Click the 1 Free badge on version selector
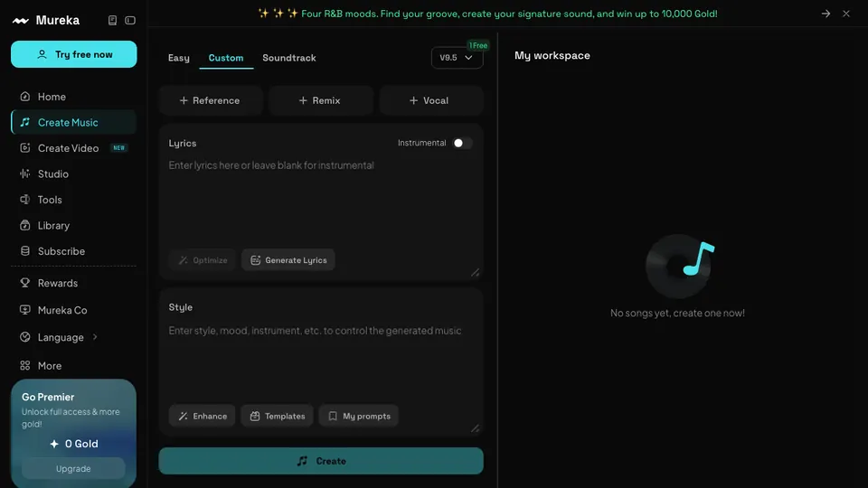Viewport: 868px width, 488px height. click(x=477, y=45)
